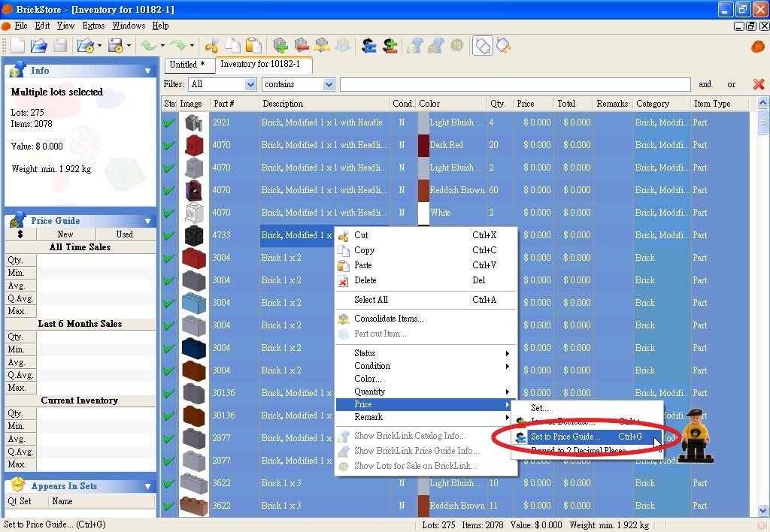Screen dimensions: 770x532
Task: Open the Remark submenu
Action: (426, 417)
